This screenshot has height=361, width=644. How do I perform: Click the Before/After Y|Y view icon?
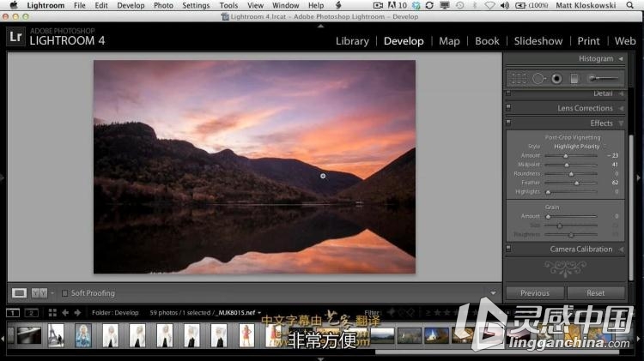pyautogui.click(x=39, y=293)
